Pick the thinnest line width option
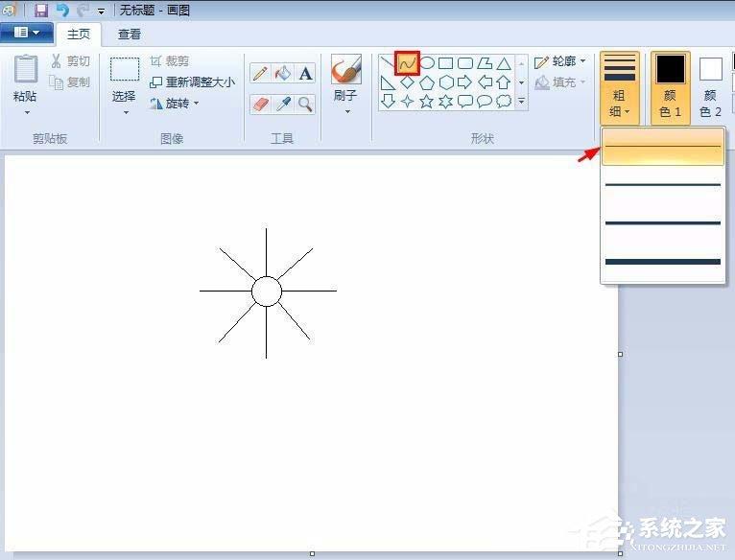Image resolution: width=735 pixels, height=560 pixels. 663,147
